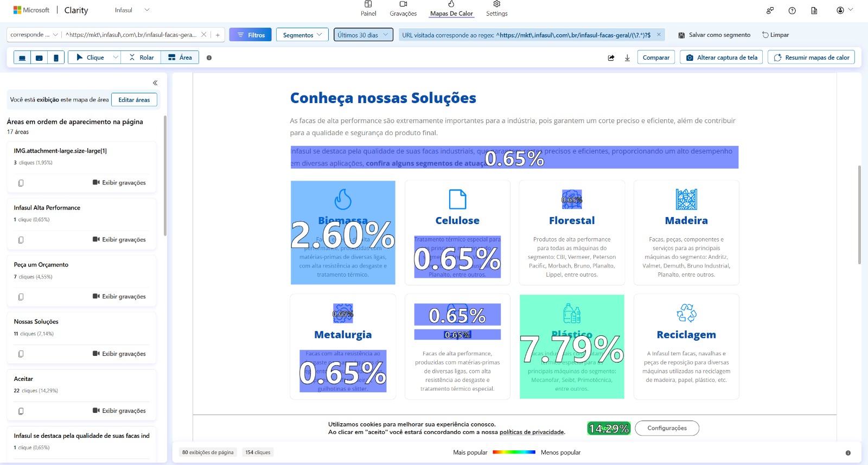Copy the Aceitar area entry
Image resolution: width=868 pixels, height=465 pixels.
click(x=21, y=411)
